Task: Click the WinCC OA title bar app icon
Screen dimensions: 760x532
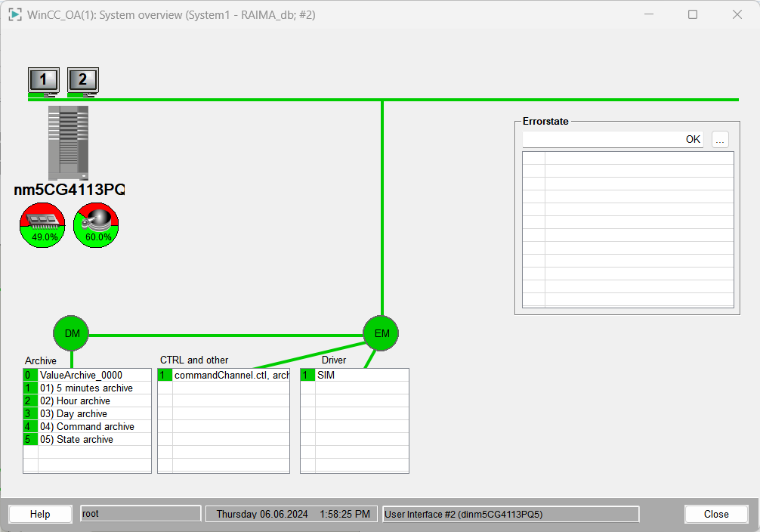Action: tap(15, 14)
